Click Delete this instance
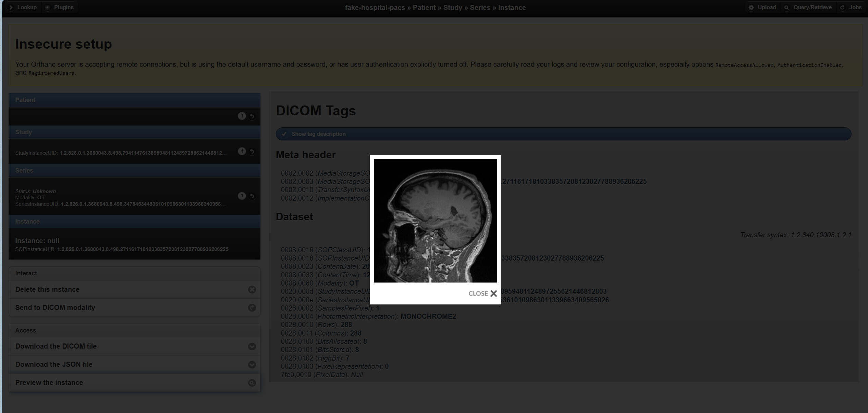868x413 pixels. click(134, 289)
